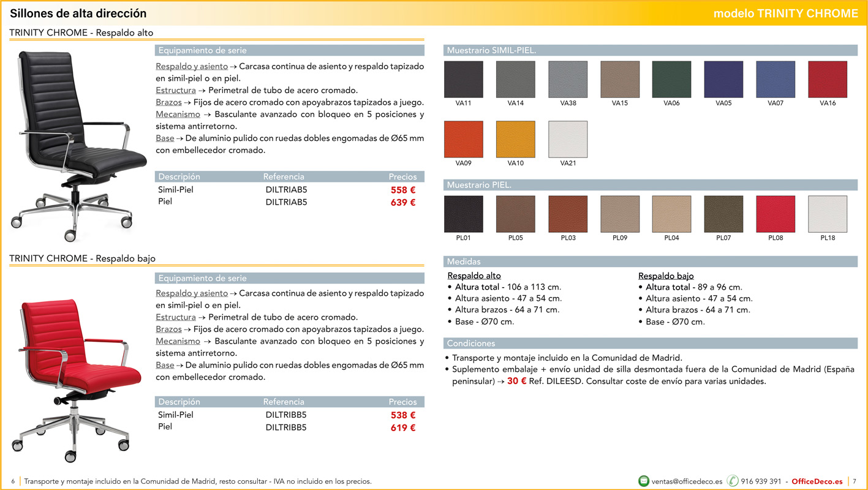Pick the VA06 green swatch
Screen dimensions: 868x490
671,80
